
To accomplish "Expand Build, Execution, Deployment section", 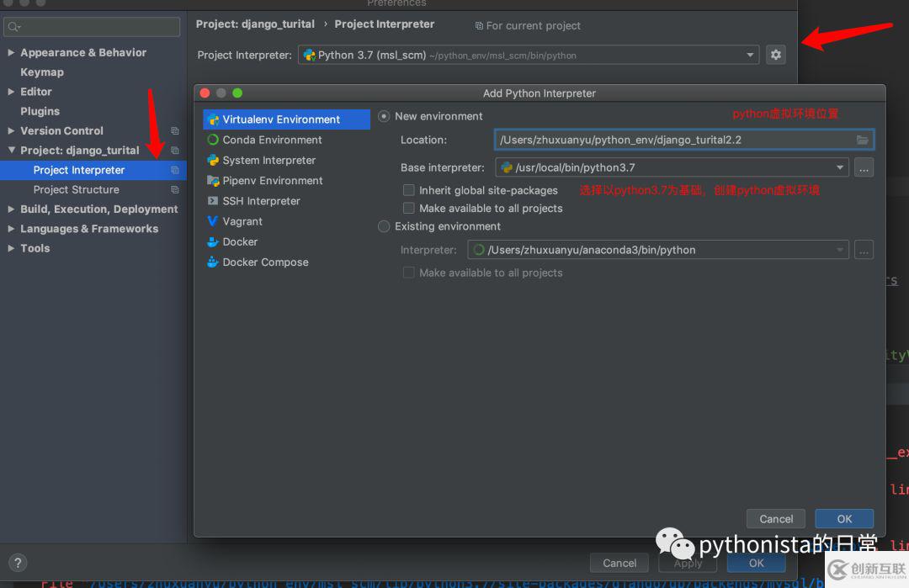I will coord(11,209).
